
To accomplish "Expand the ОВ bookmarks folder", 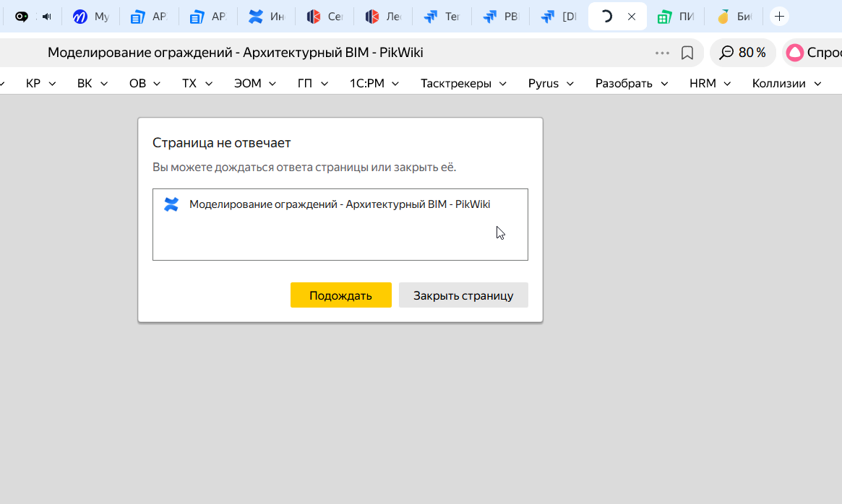I will click(x=145, y=83).
